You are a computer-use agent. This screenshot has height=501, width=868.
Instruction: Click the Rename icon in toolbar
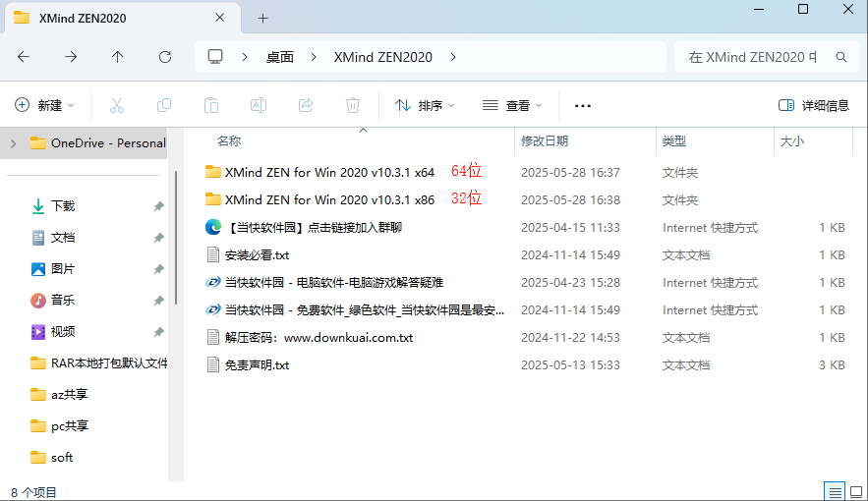(259, 105)
